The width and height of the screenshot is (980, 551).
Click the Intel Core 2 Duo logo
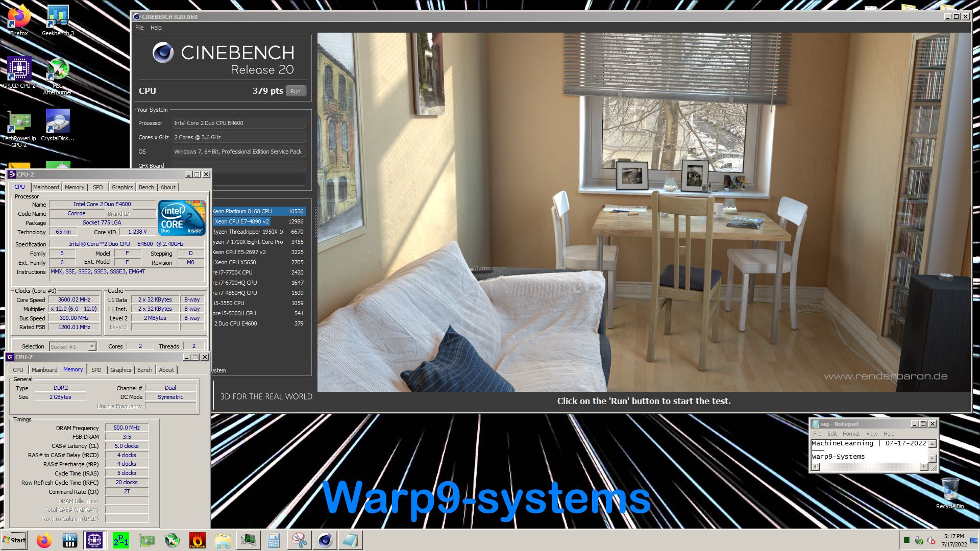[x=182, y=217]
